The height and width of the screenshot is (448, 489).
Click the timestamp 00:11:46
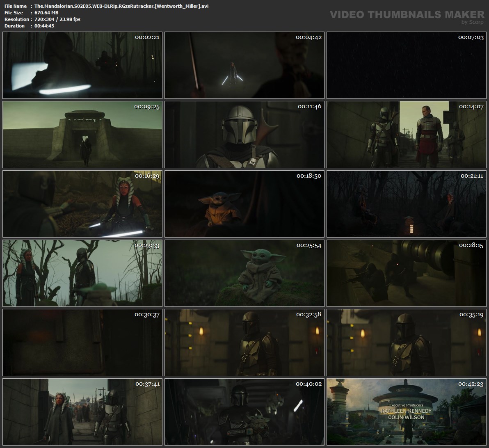[x=309, y=106]
